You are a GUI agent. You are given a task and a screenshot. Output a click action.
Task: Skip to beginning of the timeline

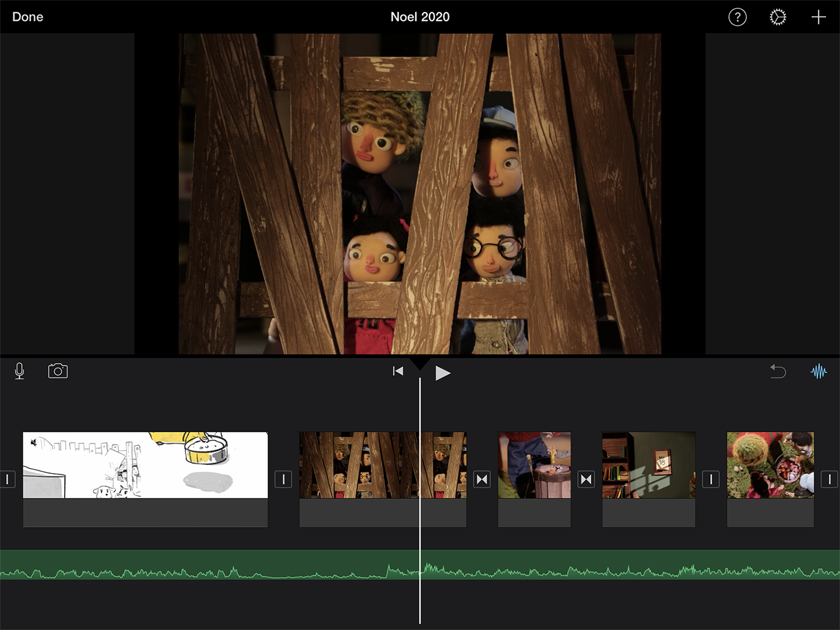point(398,371)
